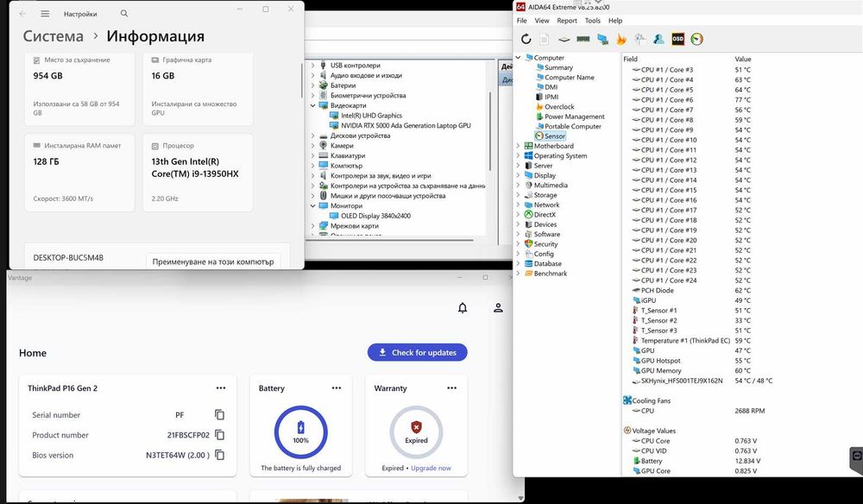Image resolution: width=863 pixels, height=504 pixels.
Task: Click the search icon in the Settings window
Action: (124, 13)
